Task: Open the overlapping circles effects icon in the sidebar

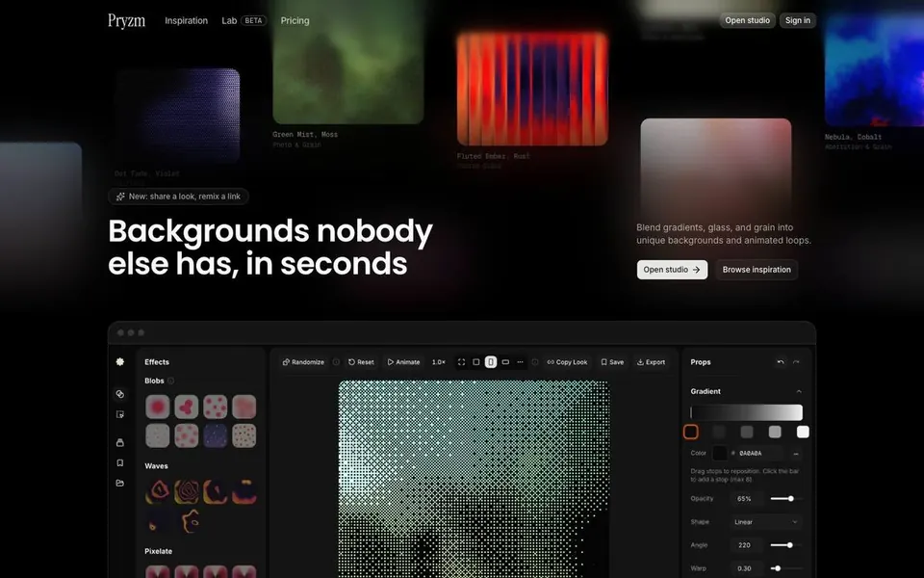Action: 120,394
